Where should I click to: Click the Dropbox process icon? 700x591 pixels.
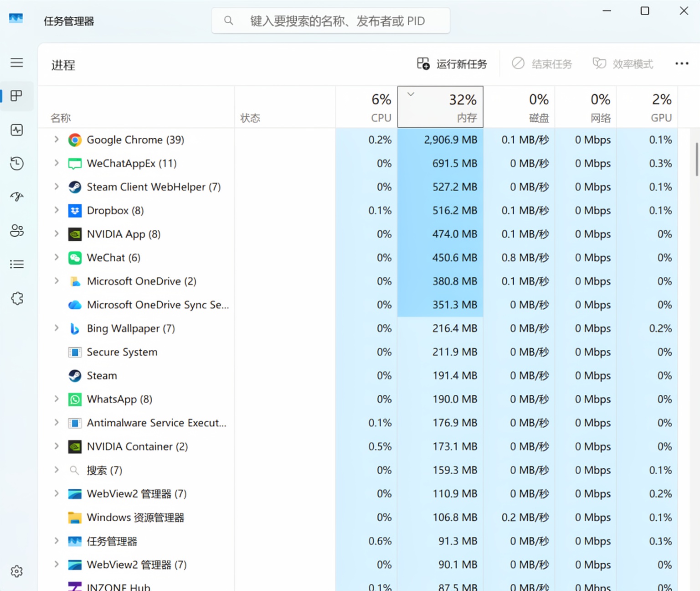75,211
